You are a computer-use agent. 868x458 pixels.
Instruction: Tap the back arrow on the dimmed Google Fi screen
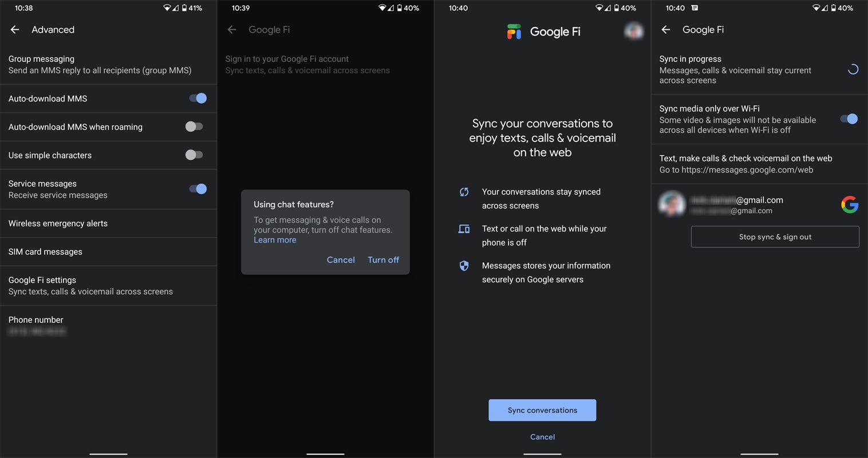pos(232,30)
